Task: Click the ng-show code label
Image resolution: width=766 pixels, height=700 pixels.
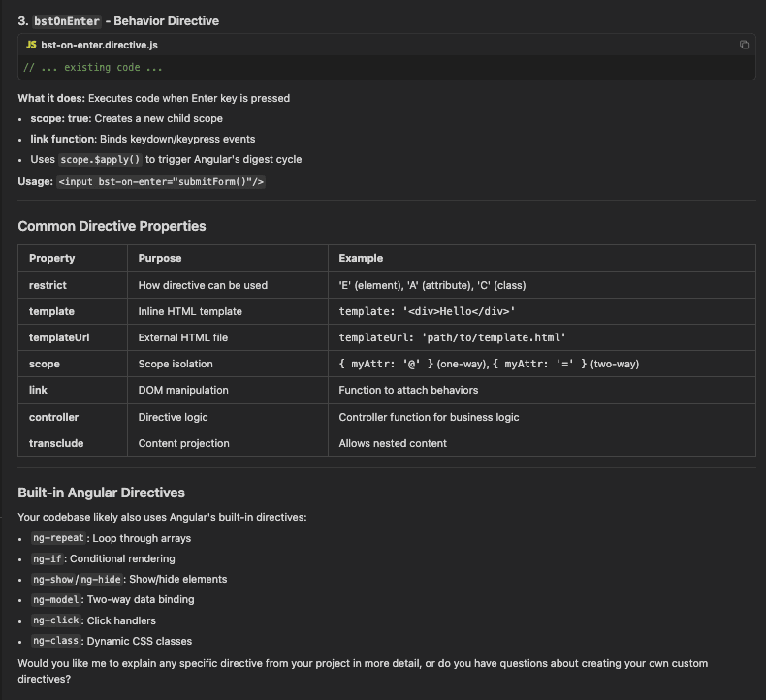Action: coord(52,580)
